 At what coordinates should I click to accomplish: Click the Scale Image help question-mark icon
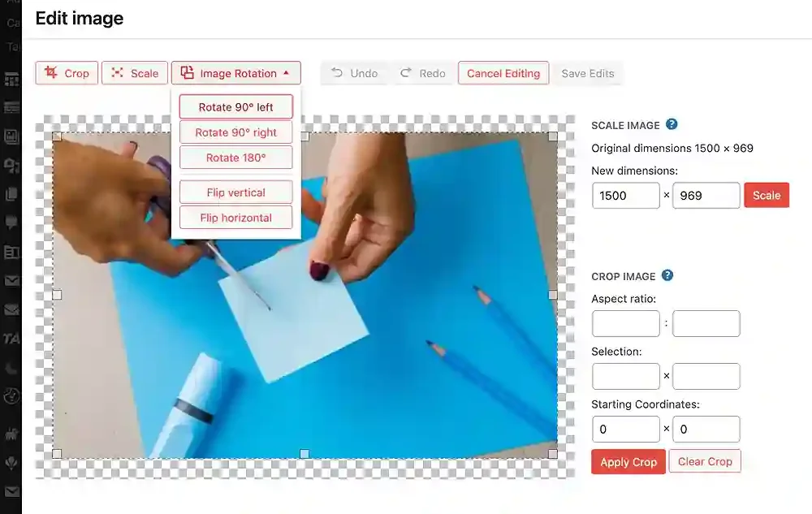tap(672, 124)
